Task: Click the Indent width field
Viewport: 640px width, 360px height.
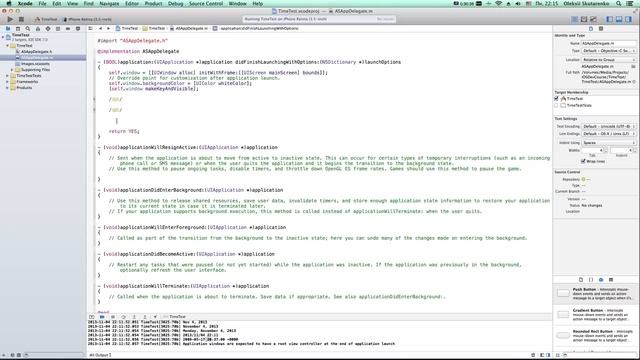Action: (621, 151)
